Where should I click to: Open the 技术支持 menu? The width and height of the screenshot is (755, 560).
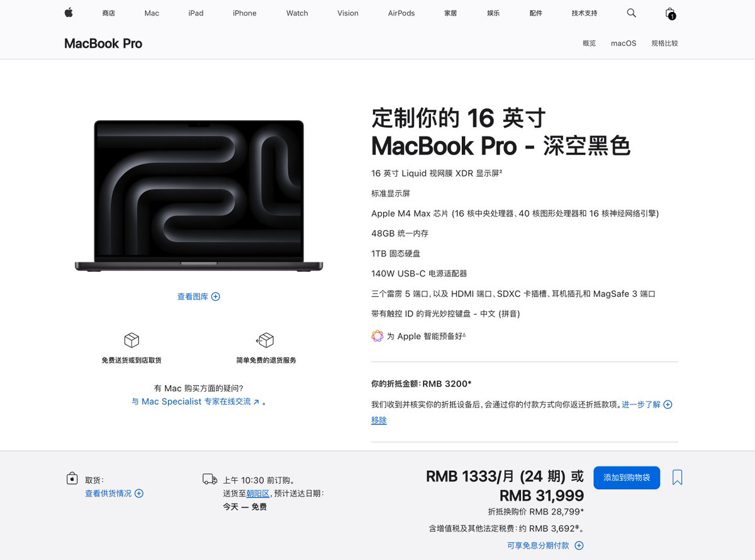(584, 13)
